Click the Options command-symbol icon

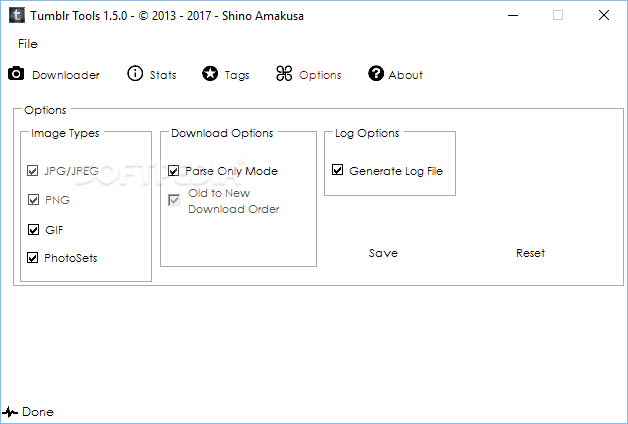284,74
